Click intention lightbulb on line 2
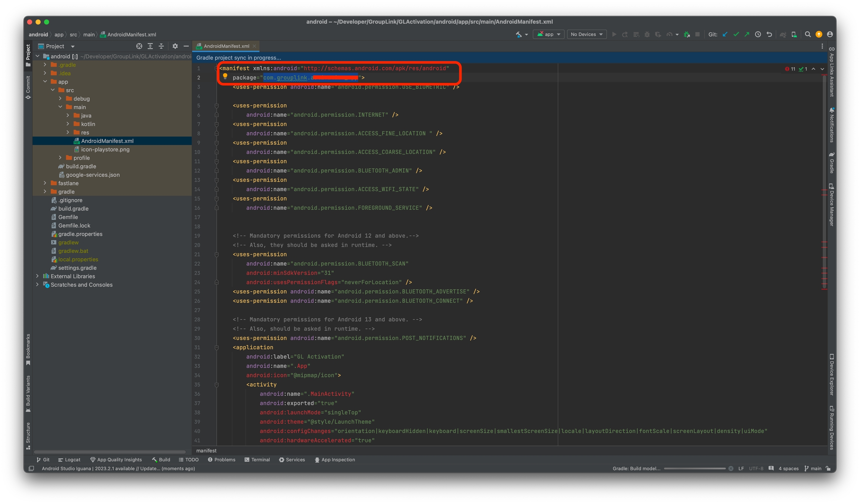The width and height of the screenshot is (860, 504). [x=225, y=76]
